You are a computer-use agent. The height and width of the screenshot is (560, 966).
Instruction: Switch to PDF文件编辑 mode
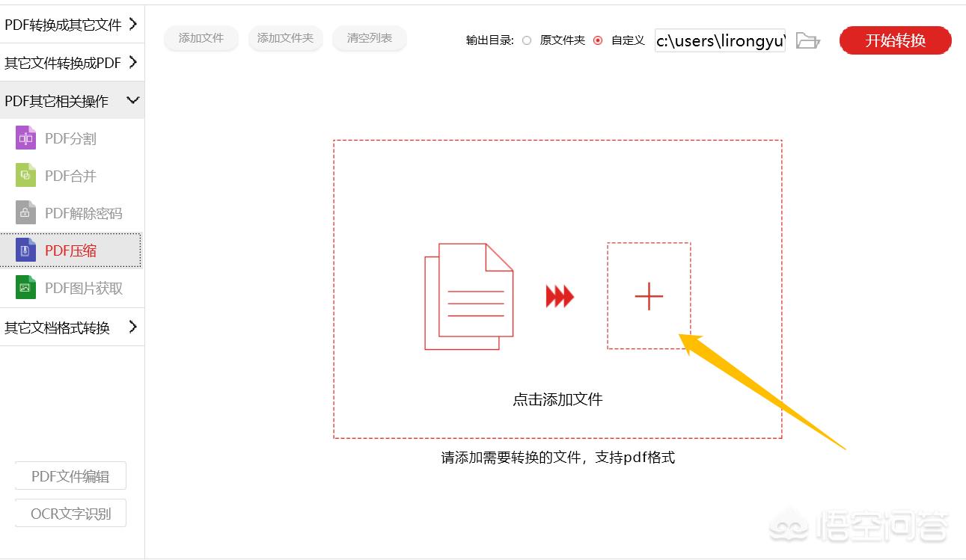tap(70, 476)
